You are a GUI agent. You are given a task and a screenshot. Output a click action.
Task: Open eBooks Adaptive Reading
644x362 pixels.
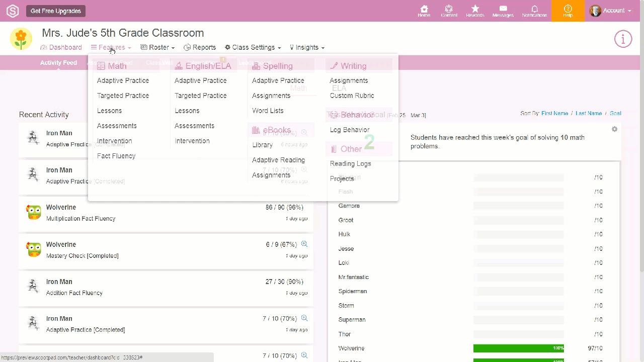click(x=278, y=160)
